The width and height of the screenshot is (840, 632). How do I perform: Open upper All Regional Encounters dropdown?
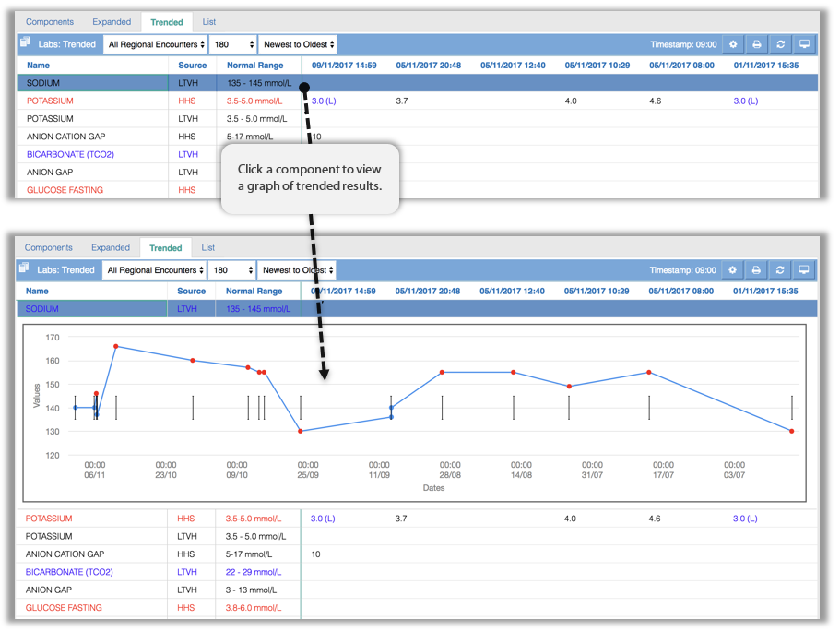pos(155,45)
